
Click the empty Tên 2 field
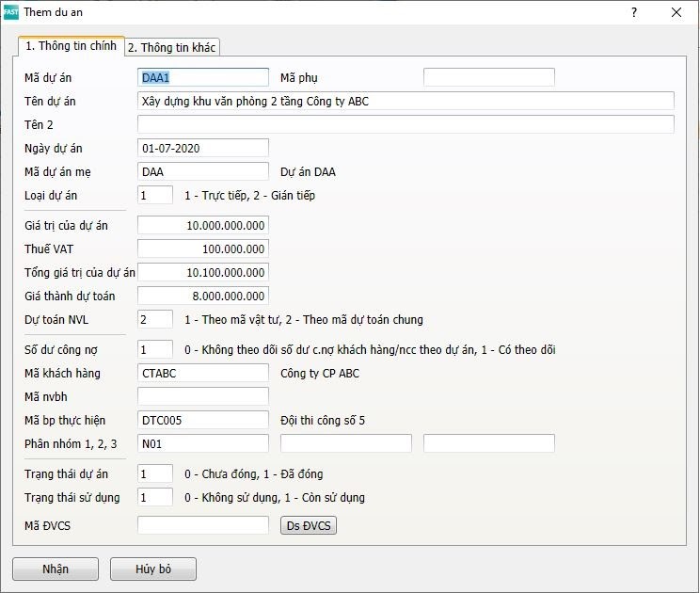405,124
